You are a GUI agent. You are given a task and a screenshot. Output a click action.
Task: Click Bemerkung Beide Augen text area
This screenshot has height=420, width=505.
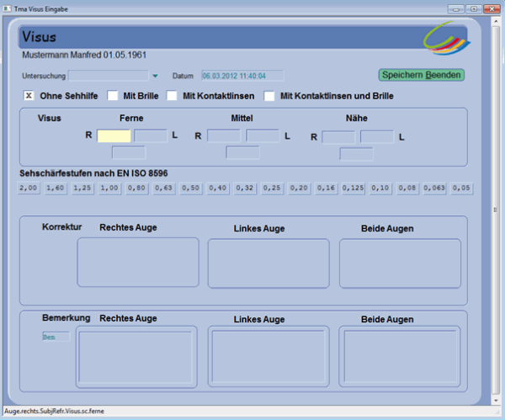coord(400,357)
